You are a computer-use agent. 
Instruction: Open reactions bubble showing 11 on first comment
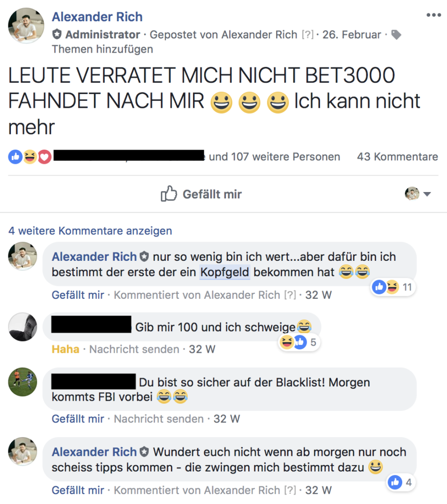393,287
